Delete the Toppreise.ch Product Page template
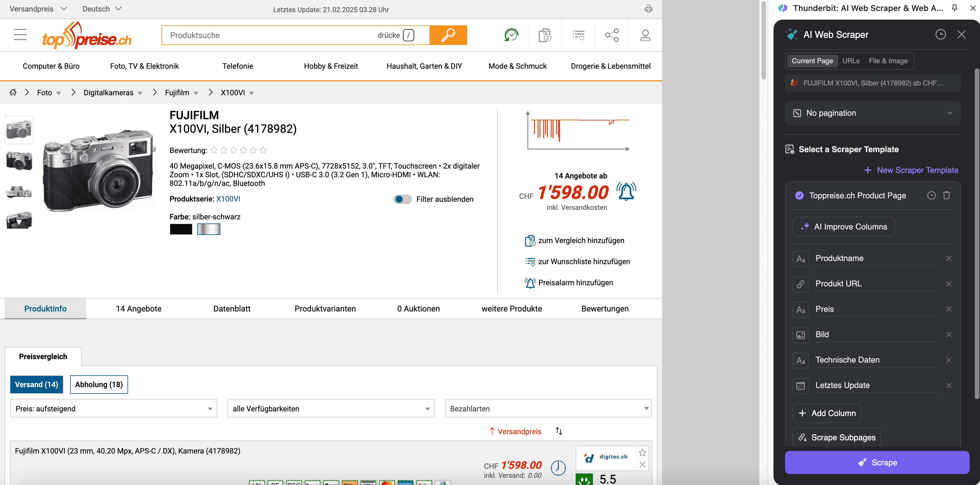 [x=946, y=195]
